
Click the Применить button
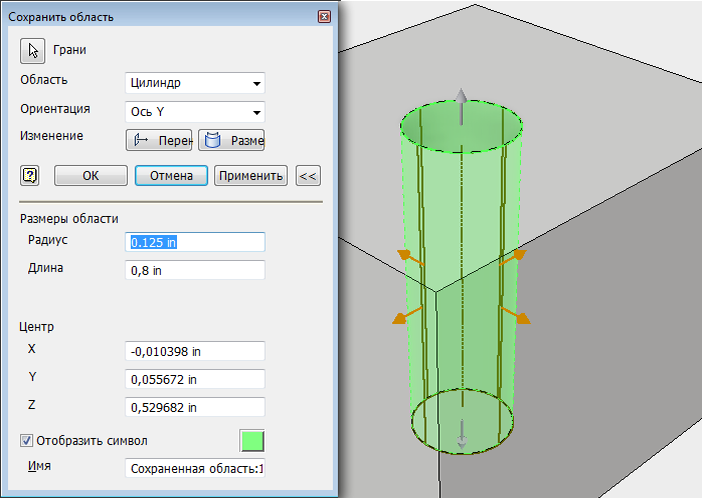point(251,176)
